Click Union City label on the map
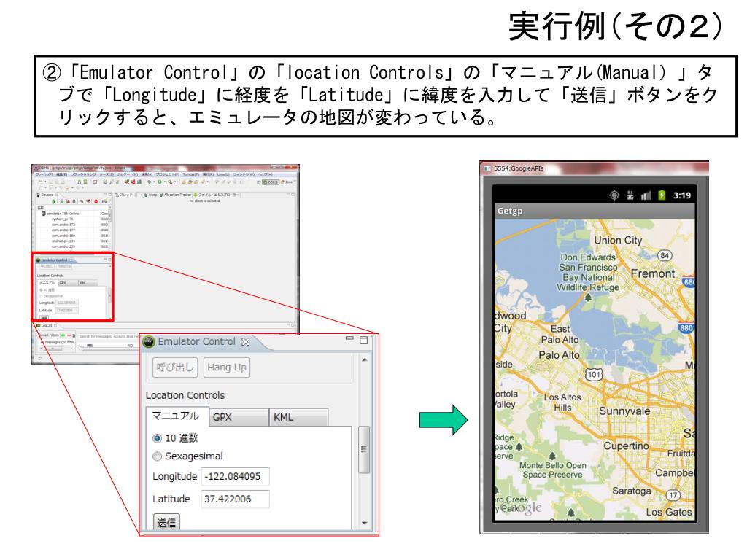This screenshot has width=747, height=560. [x=618, y=241]
